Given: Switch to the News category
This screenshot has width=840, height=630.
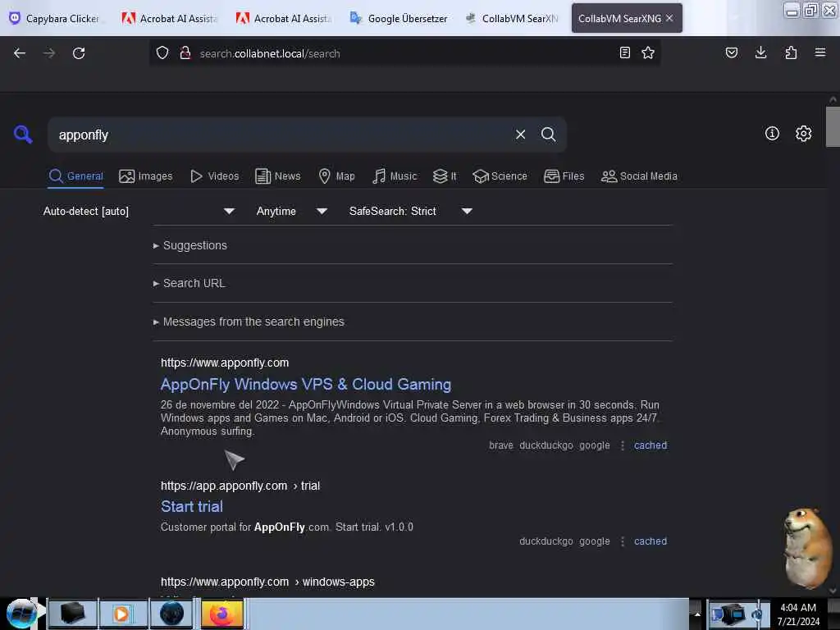Looking at the screenshot, I should [278, 176].
